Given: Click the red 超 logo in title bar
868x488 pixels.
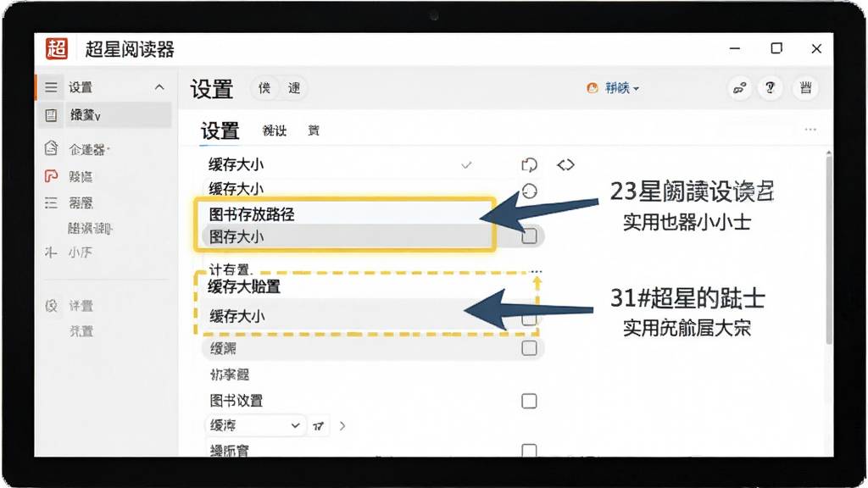Looking at the screenshot, I should point(57,48).
